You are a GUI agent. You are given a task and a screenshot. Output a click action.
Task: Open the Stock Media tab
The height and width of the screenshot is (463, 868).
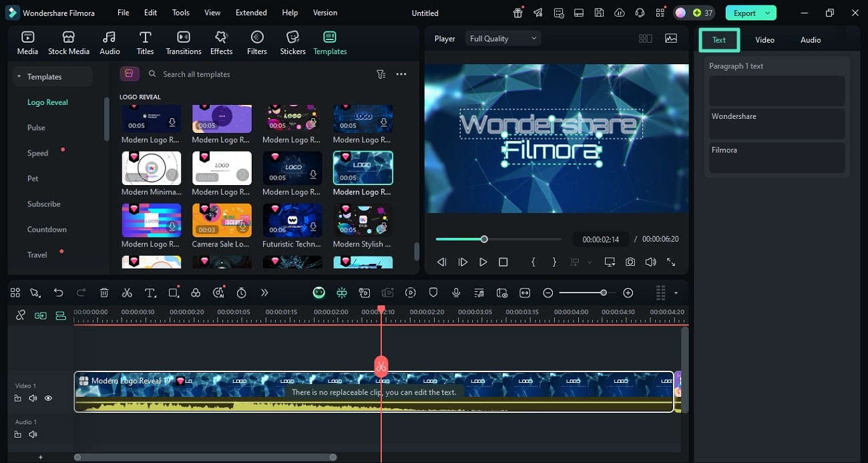68,43
